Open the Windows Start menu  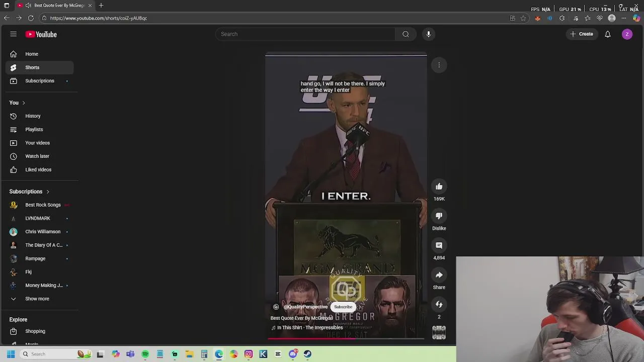(11, 354)
